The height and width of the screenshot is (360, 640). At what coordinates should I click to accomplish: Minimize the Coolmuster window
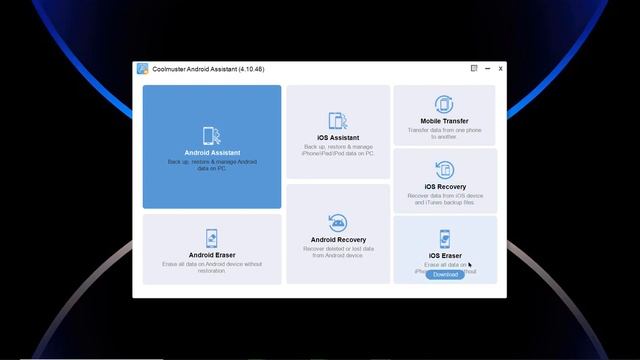click(487, 69)
